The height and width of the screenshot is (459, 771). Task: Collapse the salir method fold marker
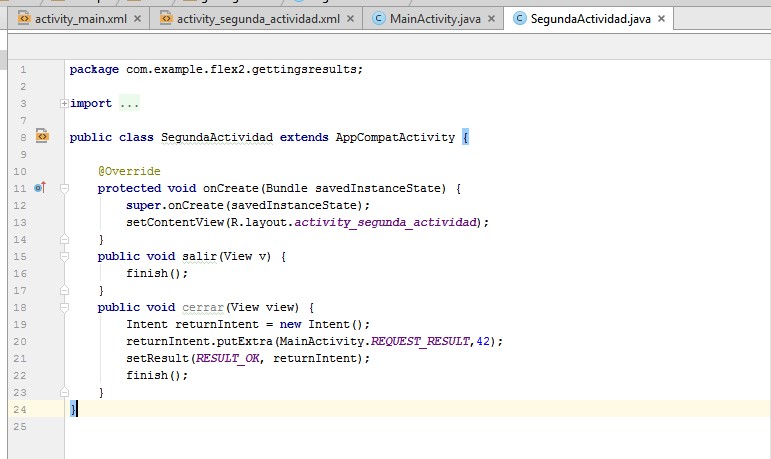coord(64,256)
